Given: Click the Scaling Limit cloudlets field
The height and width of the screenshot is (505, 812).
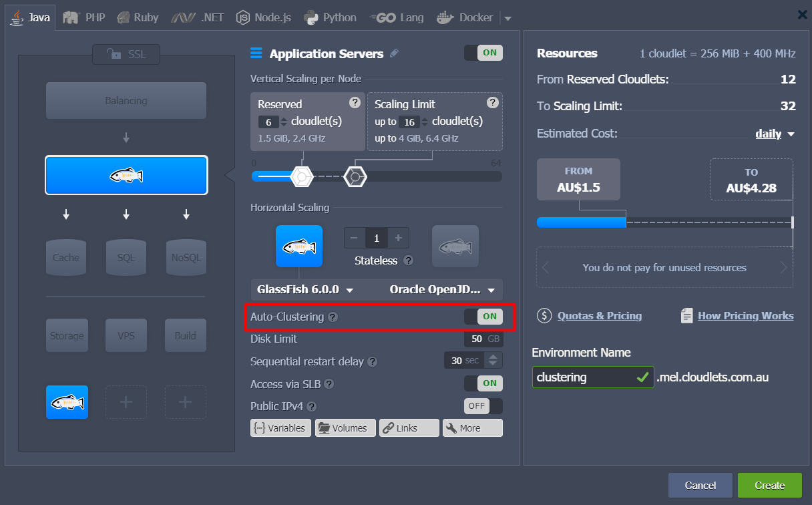Looking at the screenshot, I should (409, 122).
